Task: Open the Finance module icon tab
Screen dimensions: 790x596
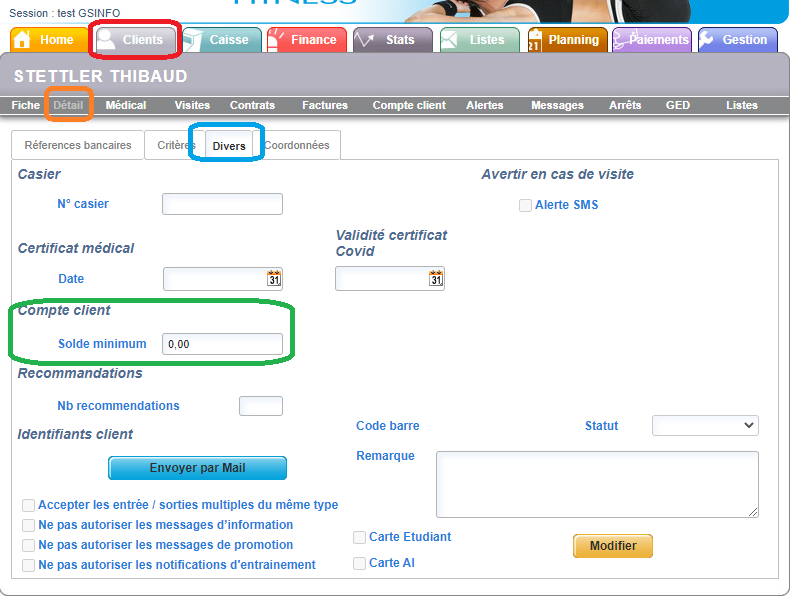Action: coord(306,40)
